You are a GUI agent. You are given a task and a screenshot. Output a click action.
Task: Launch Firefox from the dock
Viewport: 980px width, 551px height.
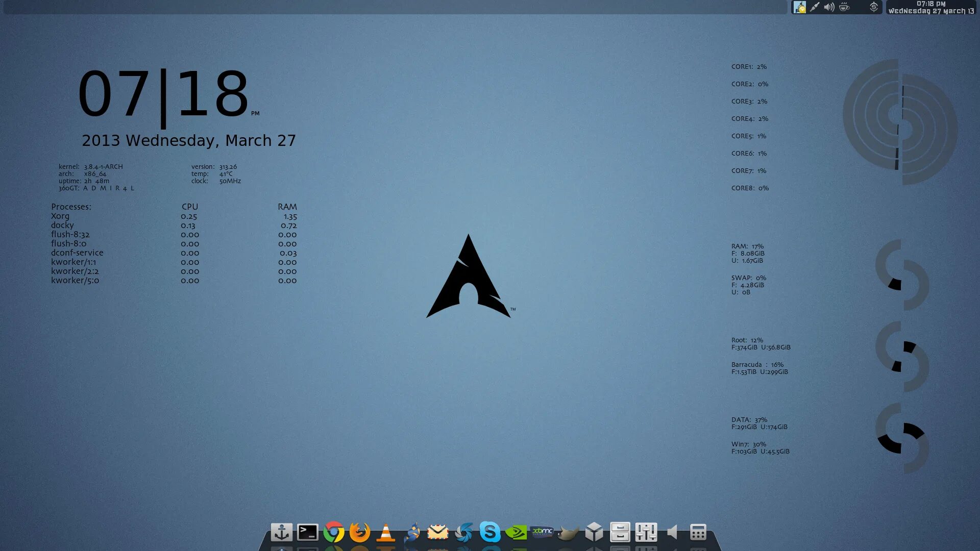[x=360, y=532]
